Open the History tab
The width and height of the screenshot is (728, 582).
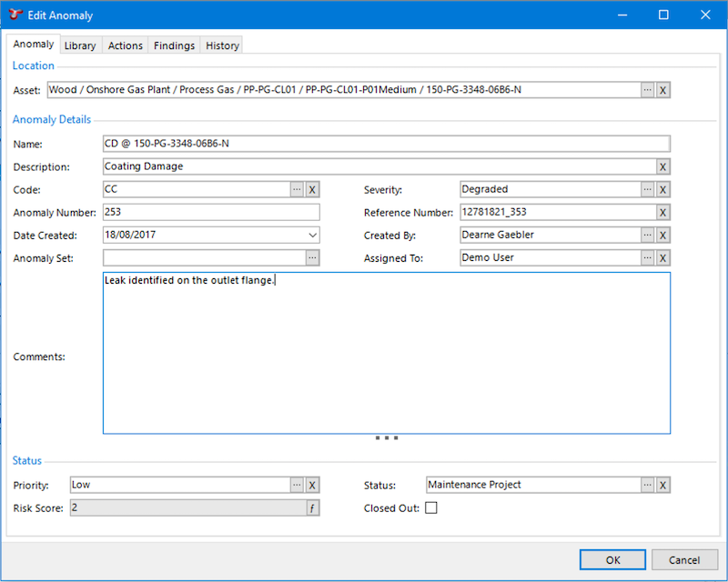[x=222, y=45]
